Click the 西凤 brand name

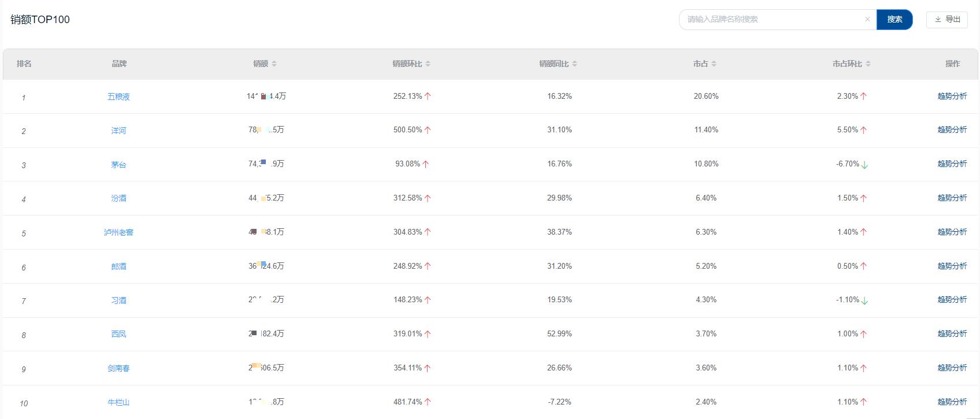pyautogui.click(x=118, y=334)
